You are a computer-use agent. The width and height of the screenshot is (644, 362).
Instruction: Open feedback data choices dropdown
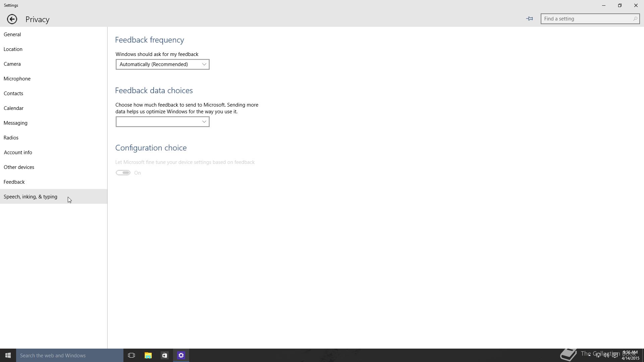pyautogui.click(x=163, y=122)
